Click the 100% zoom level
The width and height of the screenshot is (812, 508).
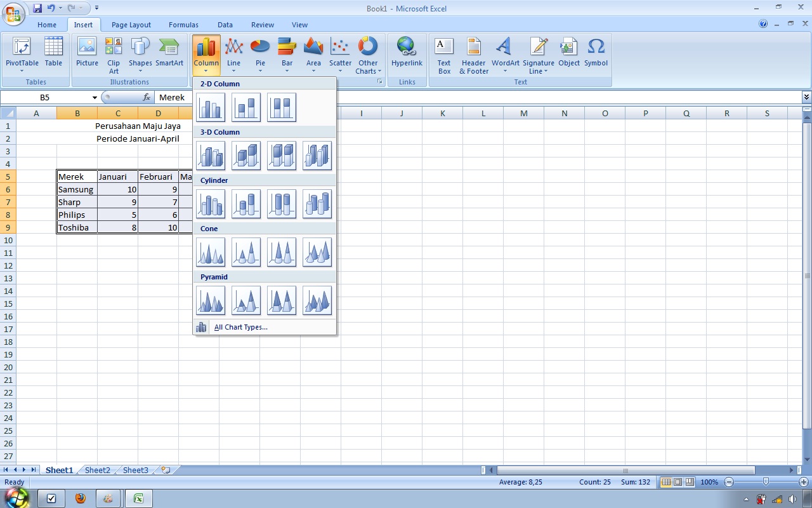(x=709, y=482)
